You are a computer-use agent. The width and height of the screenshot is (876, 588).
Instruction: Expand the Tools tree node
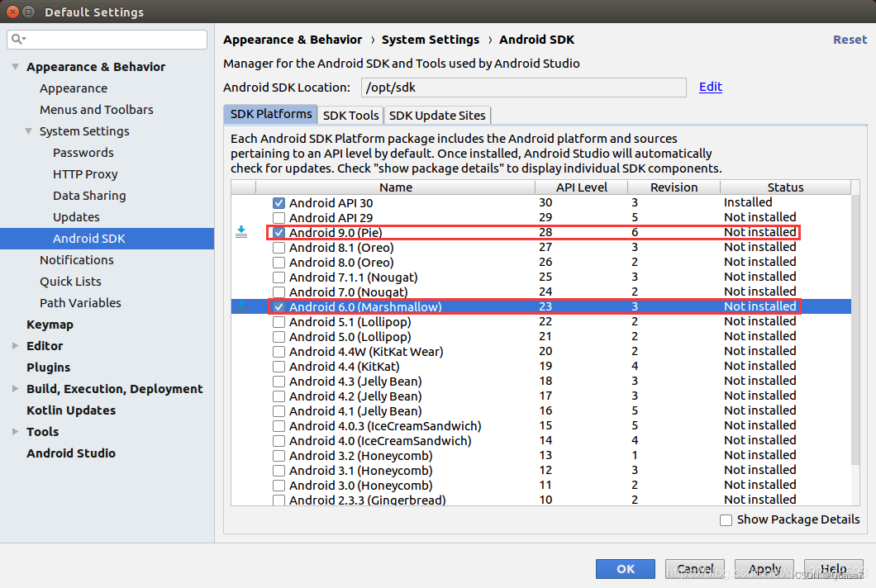16,432
